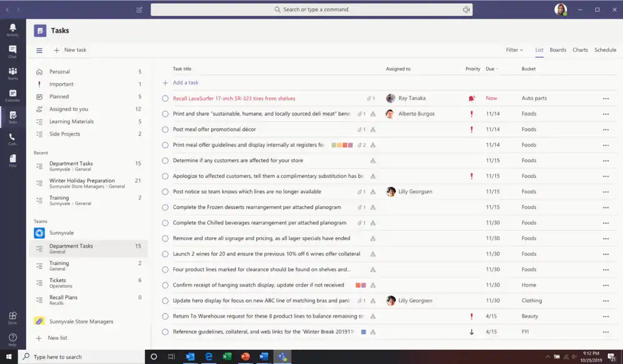
Task: Open the Filter dropdown
Action: pyautogui.click(x=514, y=50)
